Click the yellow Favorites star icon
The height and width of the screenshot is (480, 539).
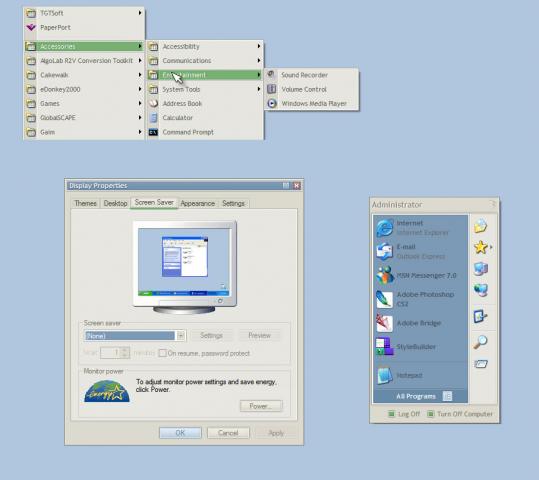(481, 247)
